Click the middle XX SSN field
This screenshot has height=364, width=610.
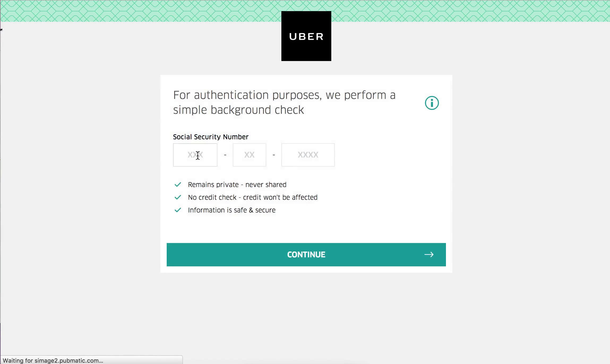point(249,155)
